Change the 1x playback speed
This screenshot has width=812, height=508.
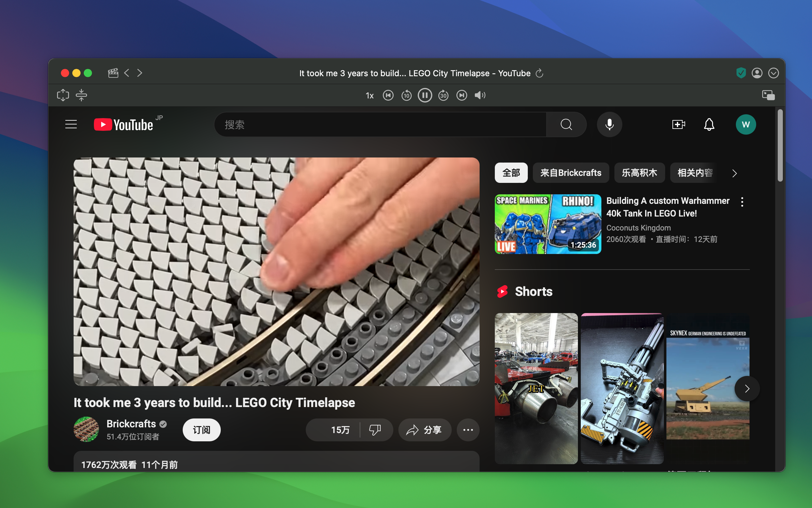coord(370,96)
